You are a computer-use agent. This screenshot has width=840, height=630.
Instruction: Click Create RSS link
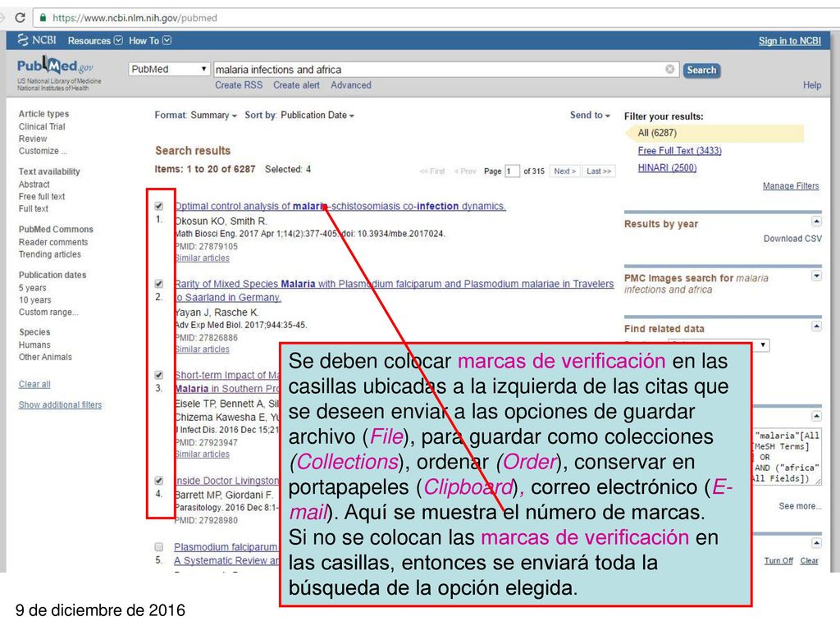(x=239, y=85)
